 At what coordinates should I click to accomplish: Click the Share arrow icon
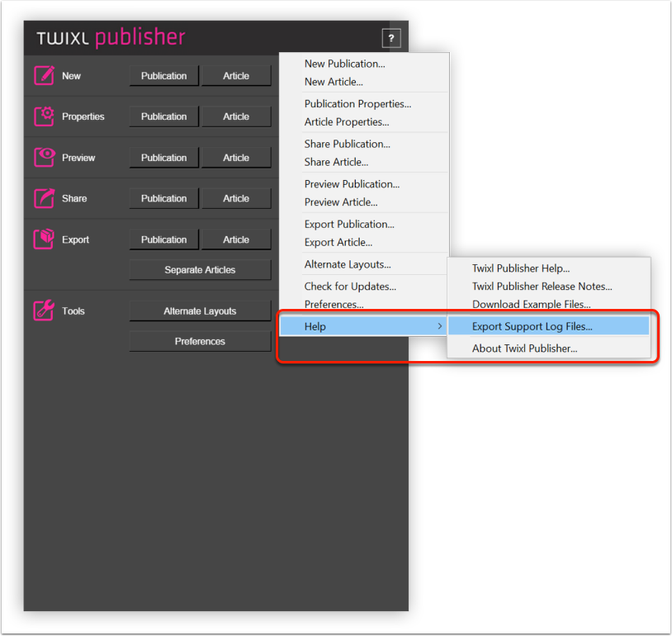click(x=44, y=198)
